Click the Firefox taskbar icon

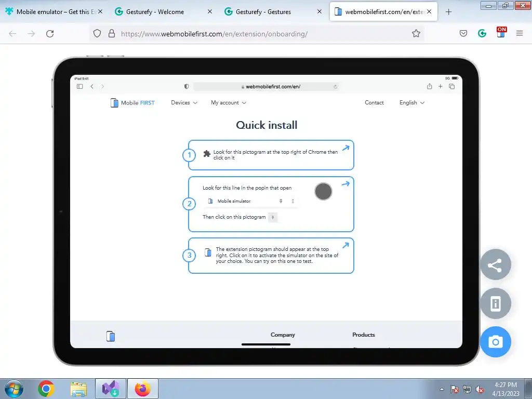[143, 389]
